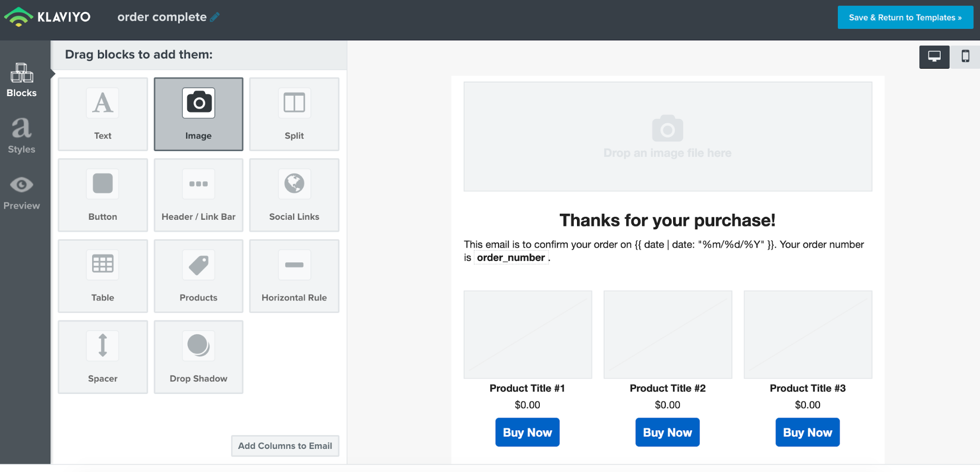Click 'Product Title #1' text
980x472 pixels.
[528, 388]
